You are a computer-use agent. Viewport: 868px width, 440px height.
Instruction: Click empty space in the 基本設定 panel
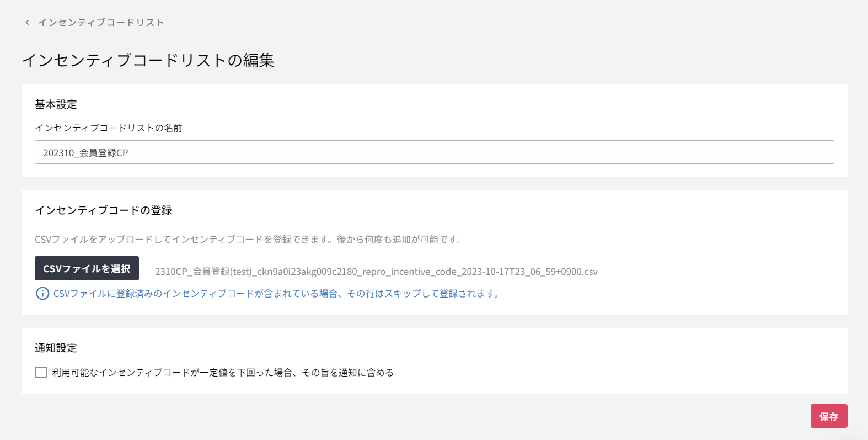496,110
